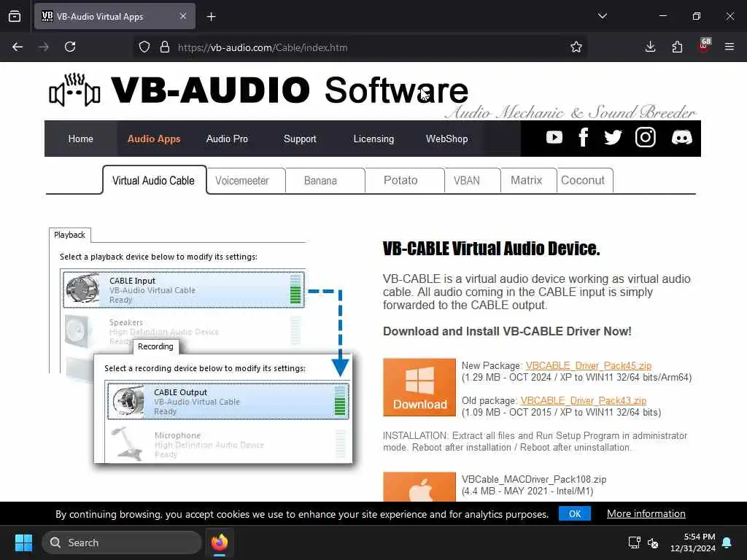747x560 pixels.
Task: Click the network display tray icon
Action: point(634,542)
